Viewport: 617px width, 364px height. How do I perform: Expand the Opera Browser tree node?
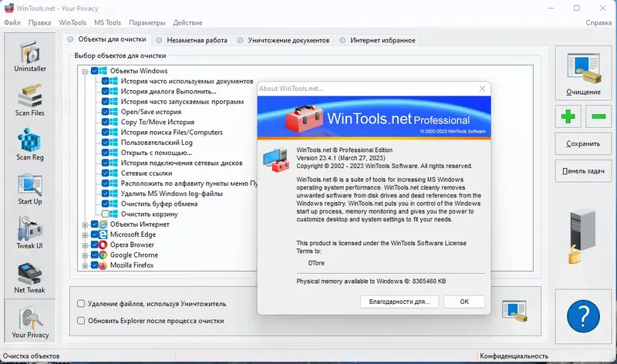pyautogui.click(x=85, y=245)
